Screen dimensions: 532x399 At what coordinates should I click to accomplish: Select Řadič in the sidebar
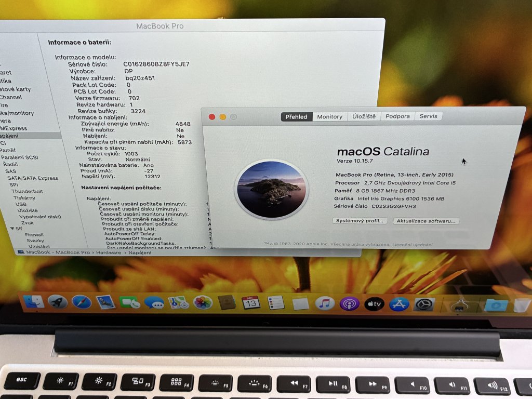coord(10,164)
